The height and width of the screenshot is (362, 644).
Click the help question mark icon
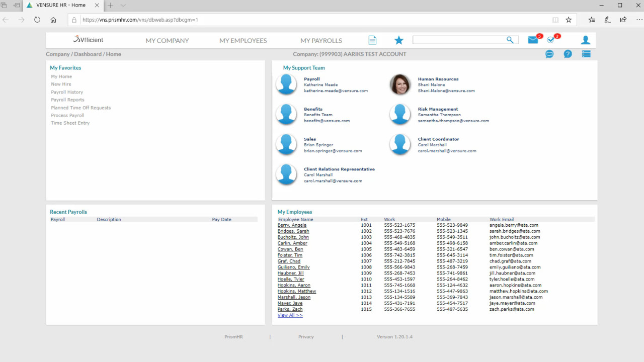[568, 54]
